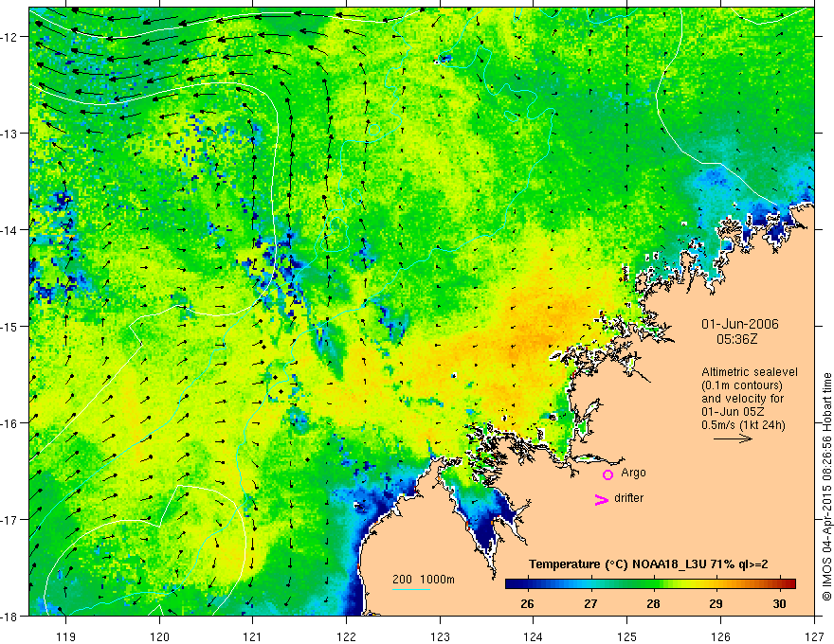Click the longitude 123 axis label
Screen dimensions: 834x644
click(x=440, y=636)
